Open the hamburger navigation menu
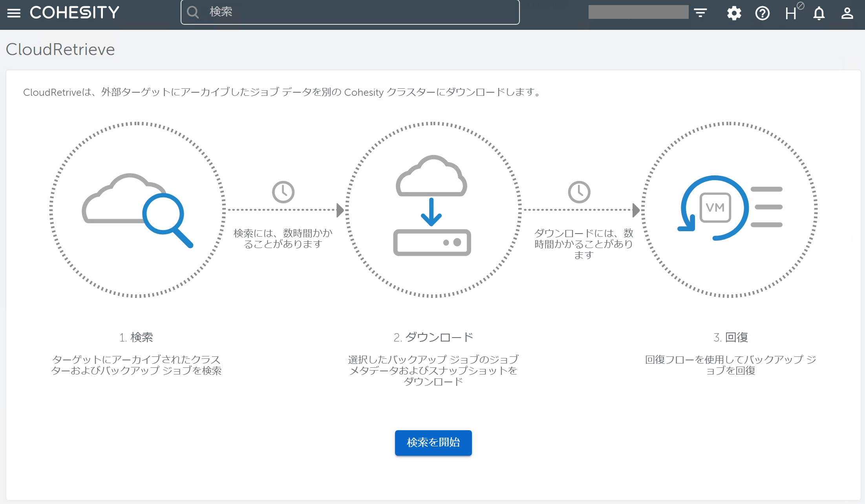The image size is (865, 504). [14, 13]
